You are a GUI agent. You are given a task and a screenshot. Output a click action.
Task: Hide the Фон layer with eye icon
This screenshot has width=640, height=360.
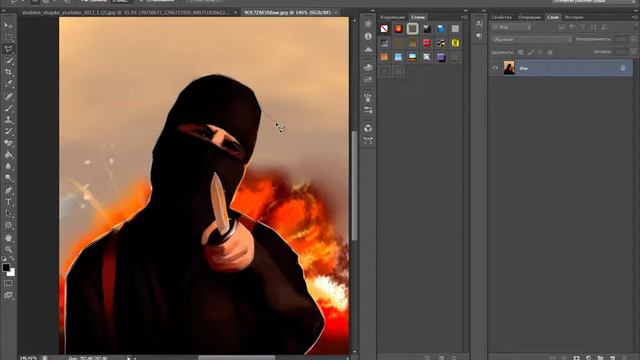(x=495, y=68)
